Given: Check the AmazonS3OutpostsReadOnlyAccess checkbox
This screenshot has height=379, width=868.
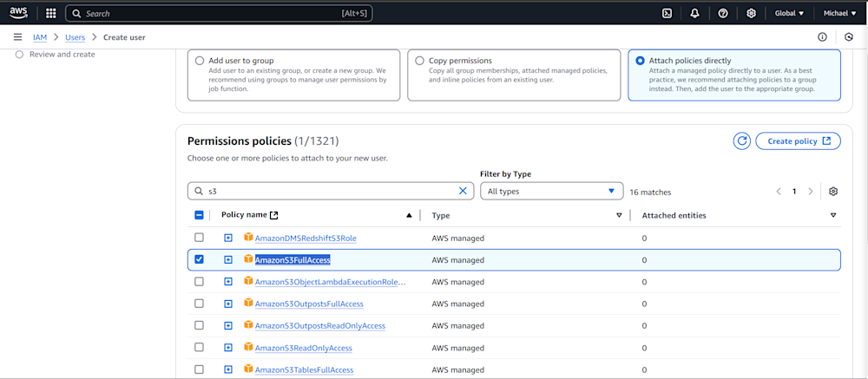Looking at the screenshot, I should tap(200, 325).
